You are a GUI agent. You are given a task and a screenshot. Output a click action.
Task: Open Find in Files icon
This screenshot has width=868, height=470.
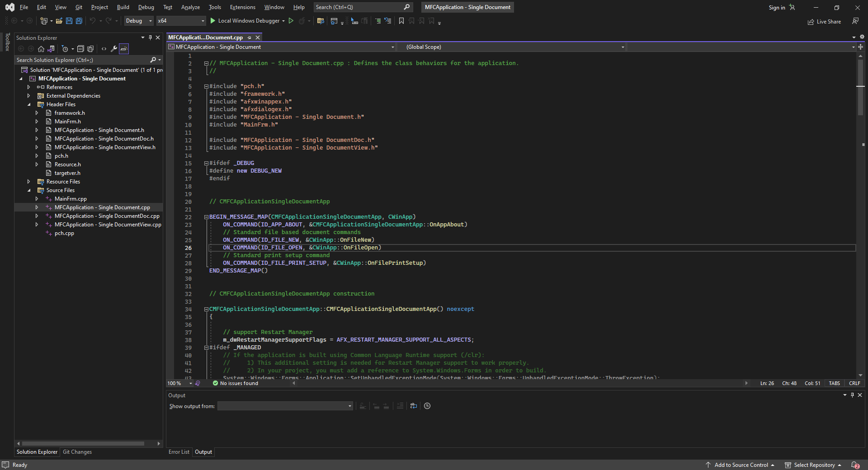321,21
